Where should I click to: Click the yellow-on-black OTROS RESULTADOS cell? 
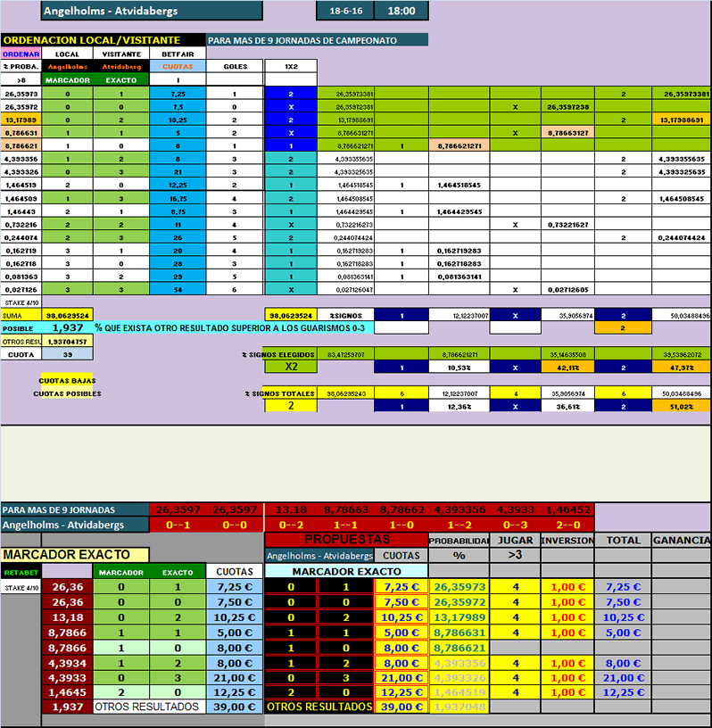(319, 707)
